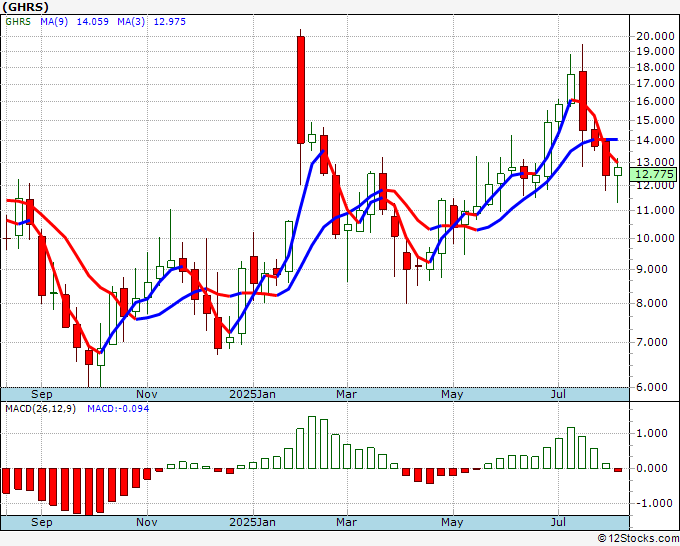
Task: Click Nov on the price chart time axis
Action: (x=147, y=394)
